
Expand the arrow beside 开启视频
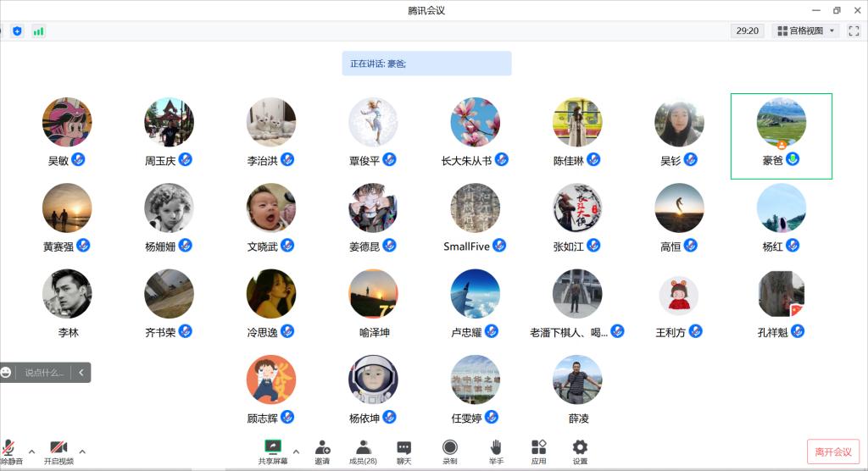click(82, 451)
